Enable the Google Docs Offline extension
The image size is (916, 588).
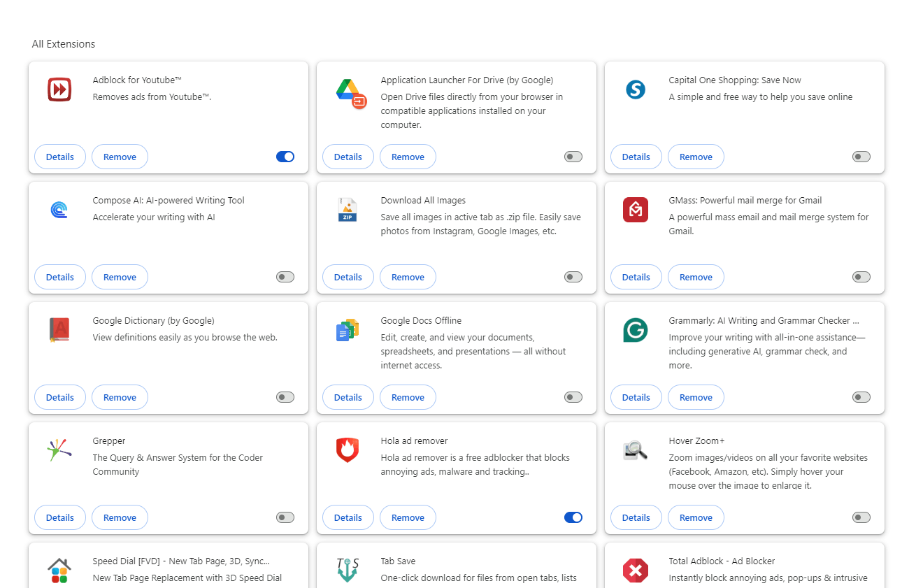(573, 396)
